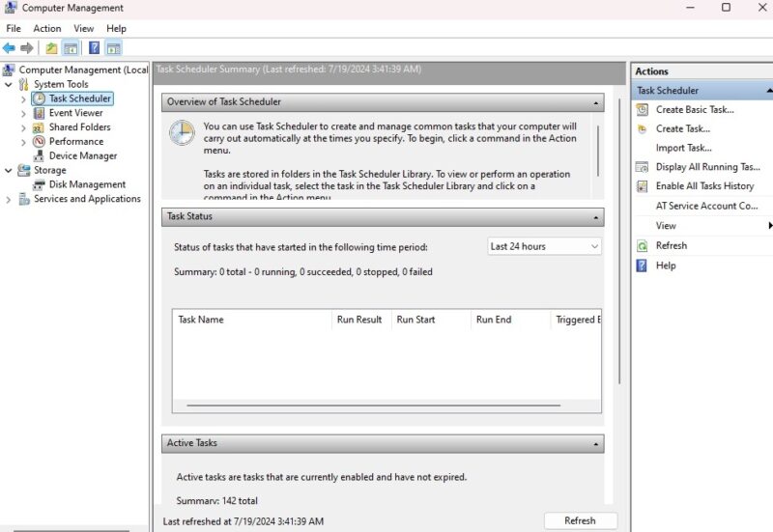Click the Create Task icon in Actions
773x532 pixels.
[x=643, y=129]
